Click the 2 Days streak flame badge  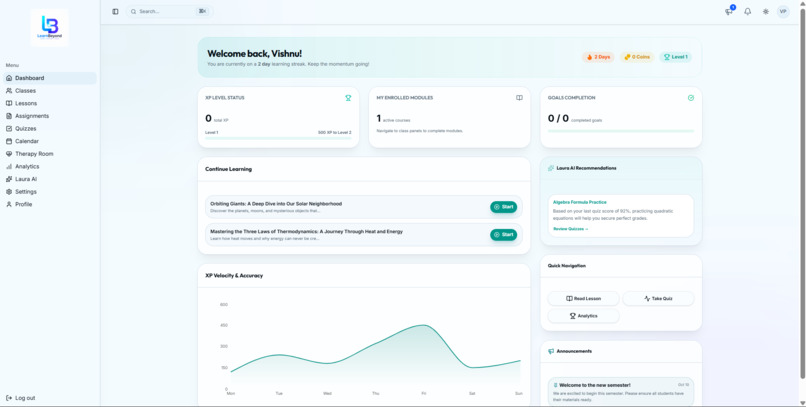(x=598, y=57)
